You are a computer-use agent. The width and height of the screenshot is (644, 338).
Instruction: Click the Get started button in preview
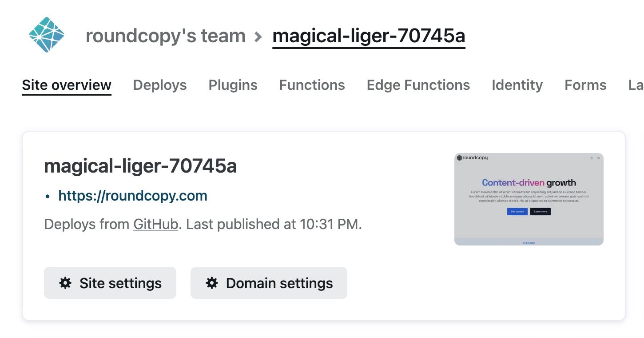[517, 212]
